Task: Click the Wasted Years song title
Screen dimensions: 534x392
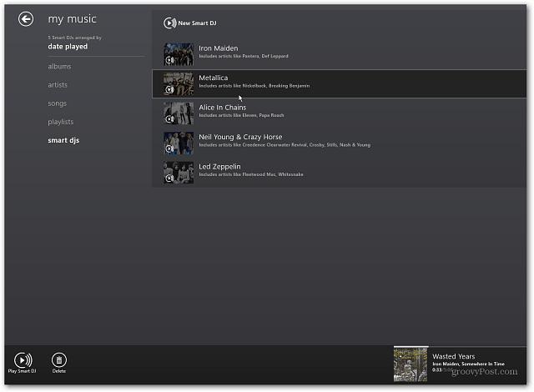Action: pyautogui.click(x=454, y=356)
